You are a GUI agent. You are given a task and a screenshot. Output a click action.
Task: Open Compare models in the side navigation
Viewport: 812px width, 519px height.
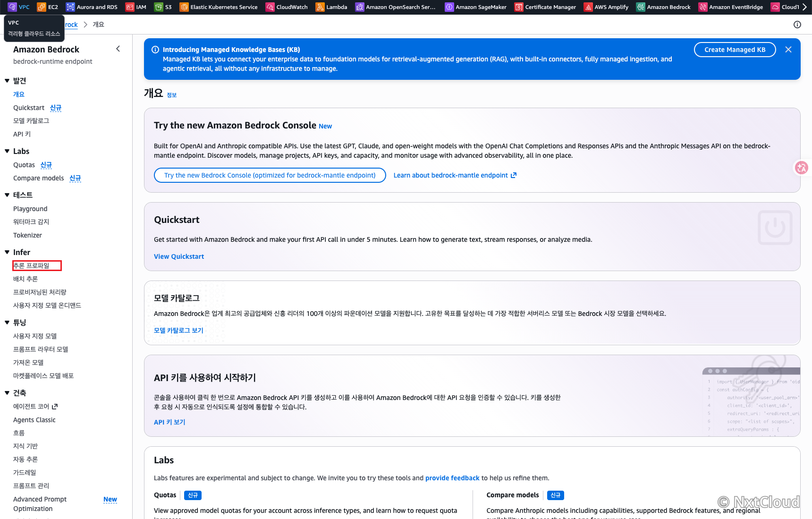coord(39,178)
